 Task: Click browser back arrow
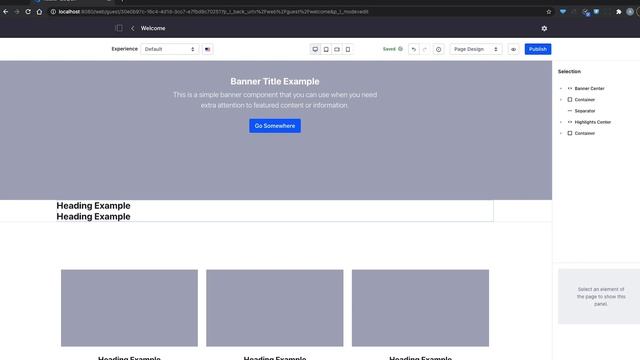coord(6,12)
